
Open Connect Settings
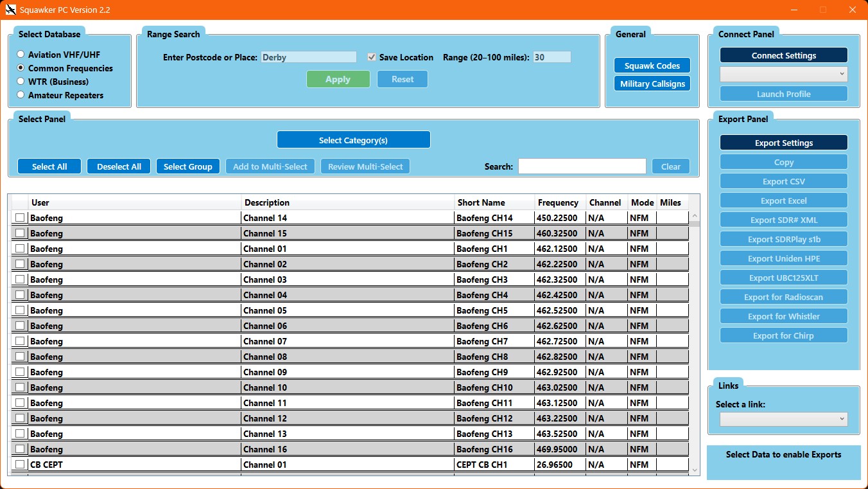pos(783,55)
